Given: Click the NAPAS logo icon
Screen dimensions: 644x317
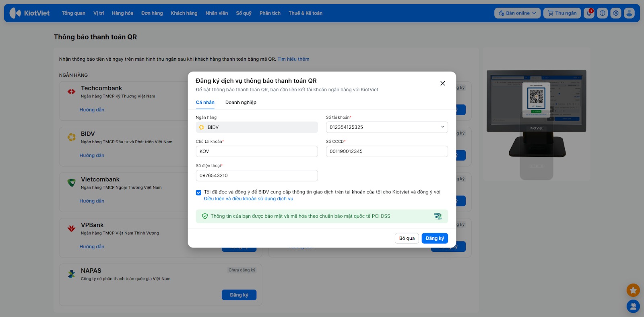Looking at the screenshot, I should pos(72,274).
